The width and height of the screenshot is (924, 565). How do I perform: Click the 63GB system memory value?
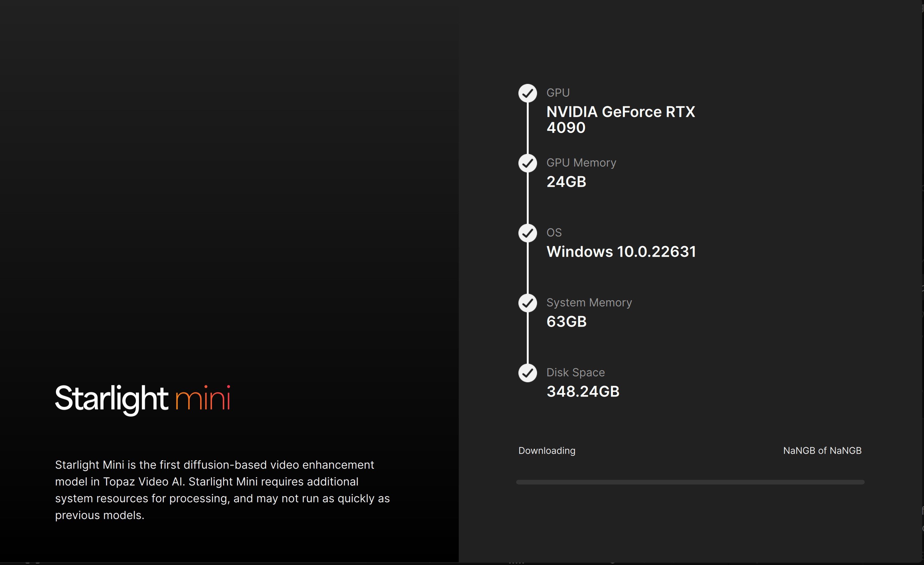coord(566,322)
